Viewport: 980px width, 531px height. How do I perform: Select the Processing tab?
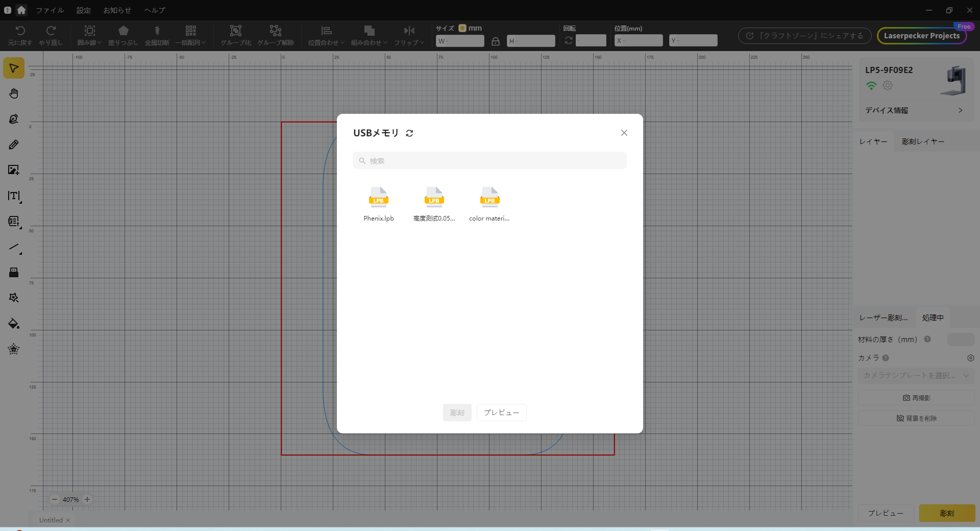pos(933,318)
